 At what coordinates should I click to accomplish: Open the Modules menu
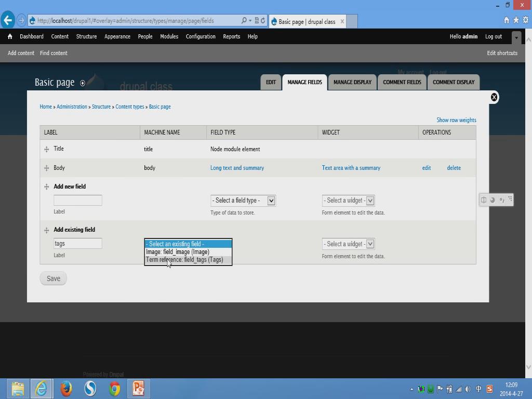[x=169, y=36]
